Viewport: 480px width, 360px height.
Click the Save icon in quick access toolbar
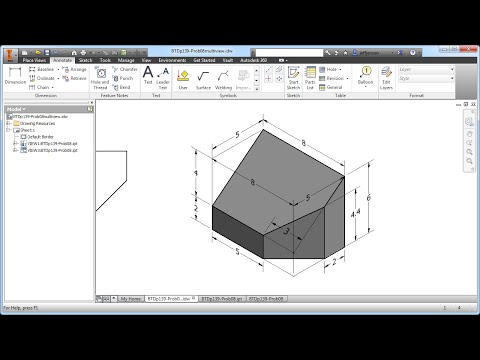47,52
